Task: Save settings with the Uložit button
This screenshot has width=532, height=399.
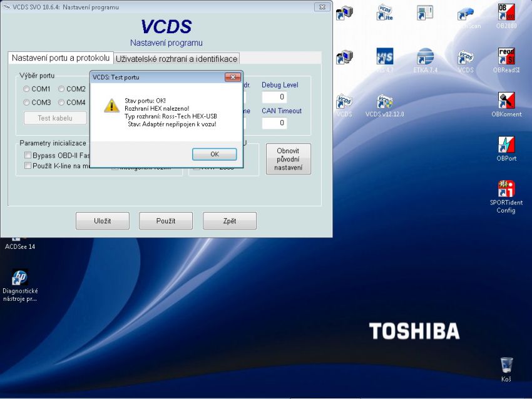Action: [103, 221]
